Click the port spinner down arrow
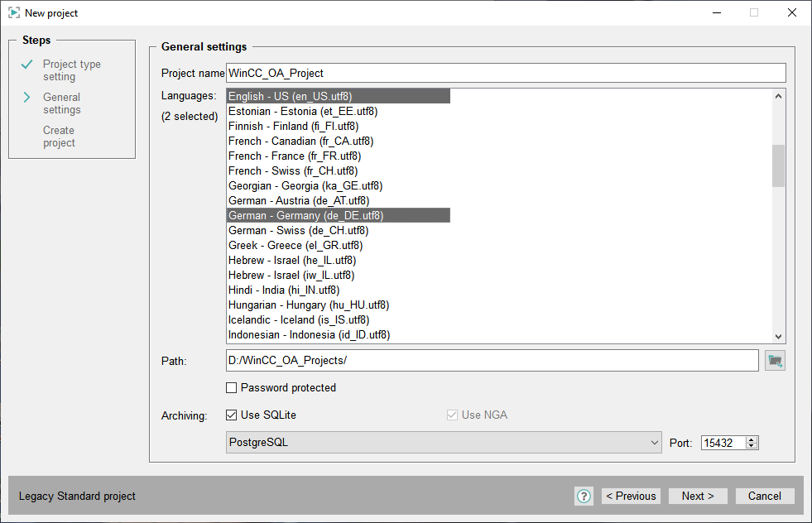Image resolution: width=812 pixels, height=523 pixels. [752, 446]
